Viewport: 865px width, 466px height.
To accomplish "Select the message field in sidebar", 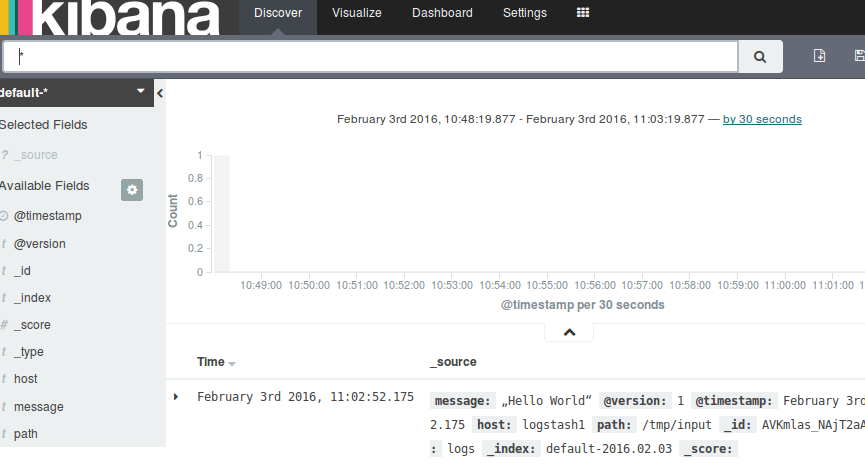I will [x=38, y=407].
